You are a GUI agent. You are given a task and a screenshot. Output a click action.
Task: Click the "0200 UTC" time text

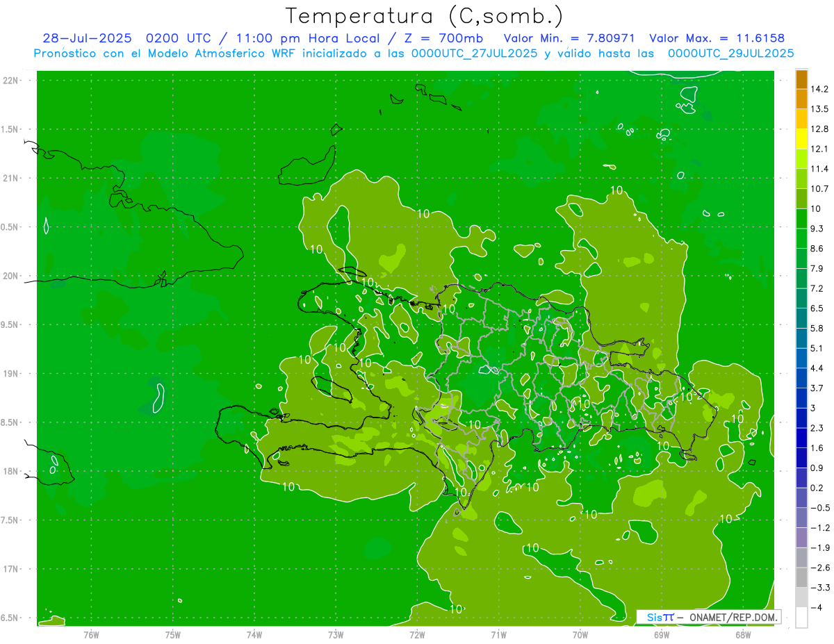177,38
